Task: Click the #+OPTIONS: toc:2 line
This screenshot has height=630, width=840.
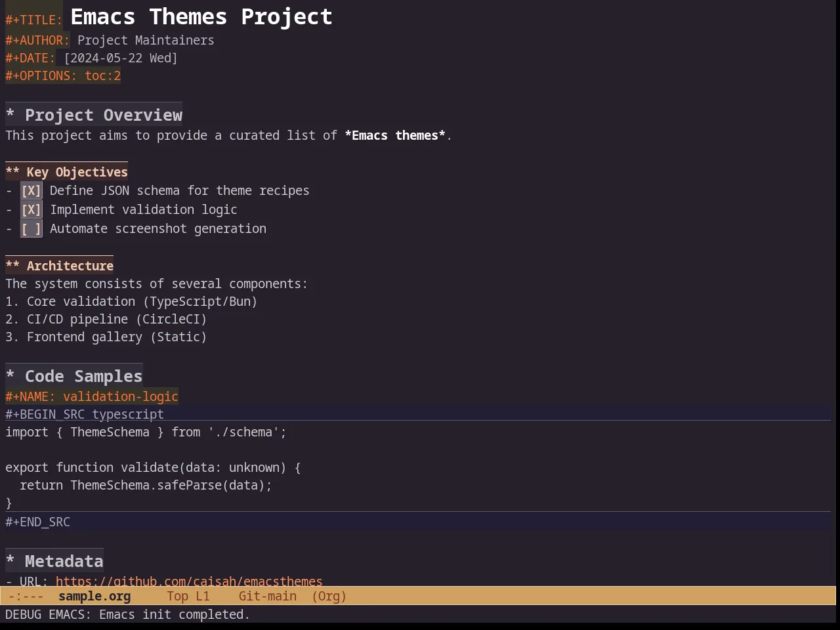Action: click(x=63, y=75)
